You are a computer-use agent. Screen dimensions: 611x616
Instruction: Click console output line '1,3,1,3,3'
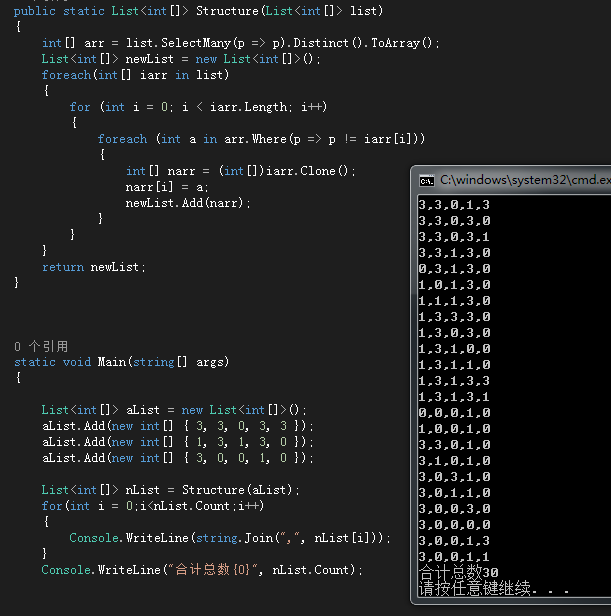click(454, 381)
